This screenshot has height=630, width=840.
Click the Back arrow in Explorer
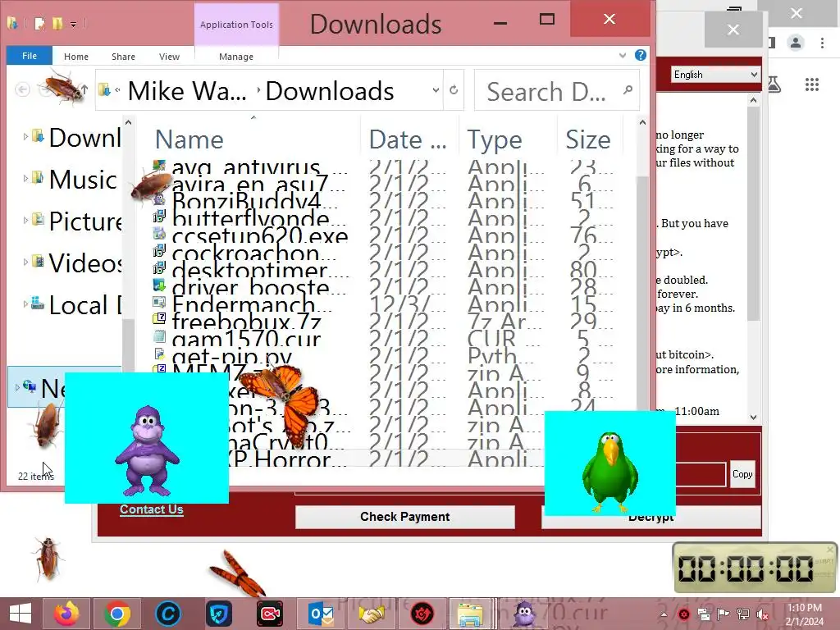[22, 89]
